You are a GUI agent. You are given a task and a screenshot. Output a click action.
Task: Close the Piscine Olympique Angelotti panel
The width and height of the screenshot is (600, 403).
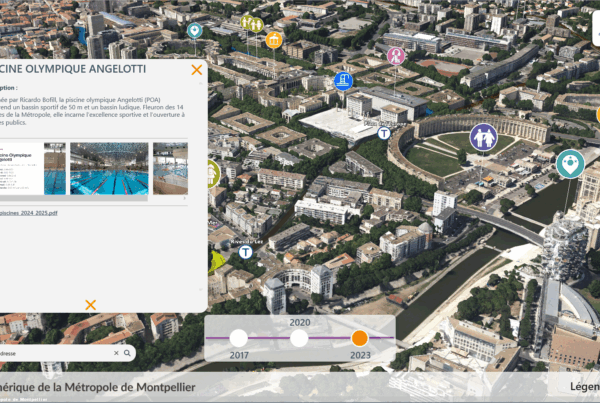point(197,70)
